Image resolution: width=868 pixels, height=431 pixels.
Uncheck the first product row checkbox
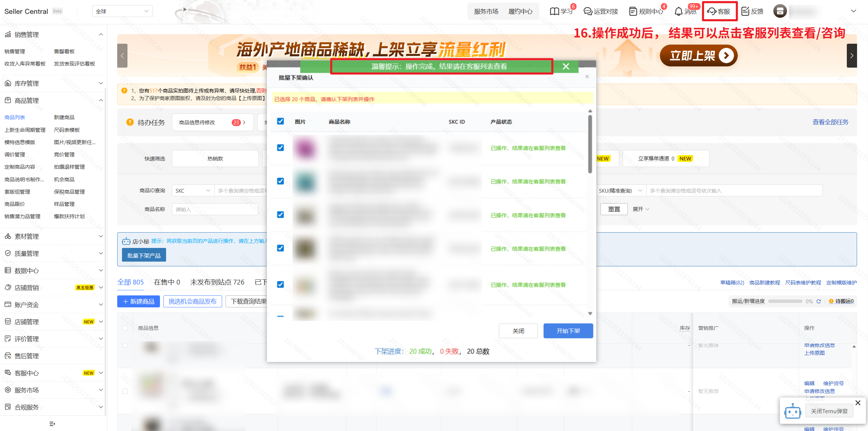click(x=281, y=148)
